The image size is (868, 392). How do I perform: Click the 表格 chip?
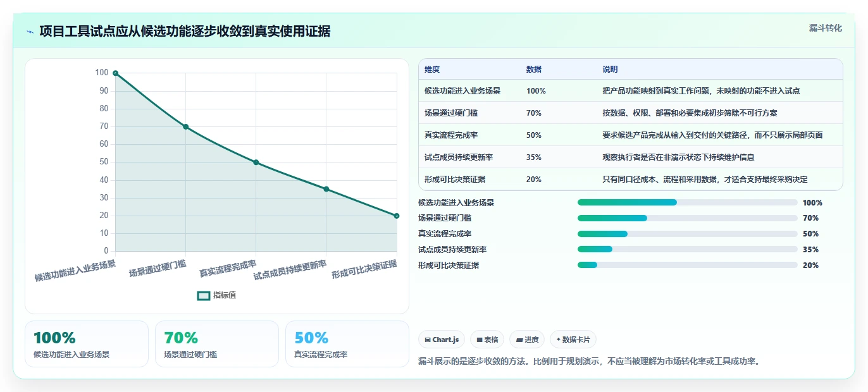pos(487,340)
